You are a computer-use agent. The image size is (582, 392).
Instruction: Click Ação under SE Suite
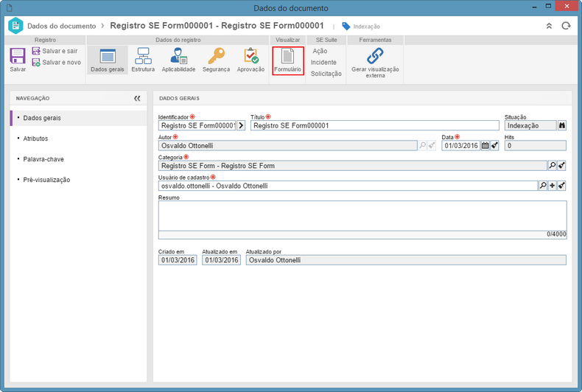click(x=320, y=51)
